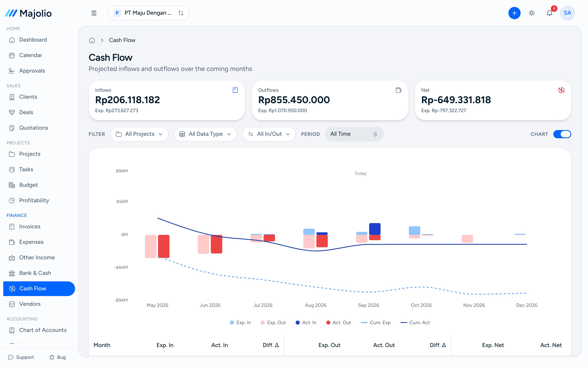Toggle Act. Out series in legend
The width and height of the screenshot is (588, 367).
click(339, 322)
